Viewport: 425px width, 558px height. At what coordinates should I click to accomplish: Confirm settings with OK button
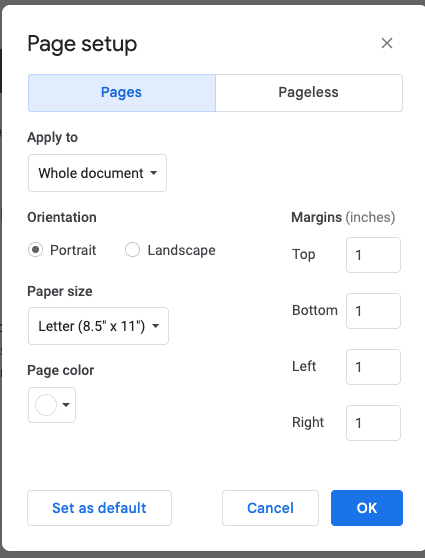[367, 508]
